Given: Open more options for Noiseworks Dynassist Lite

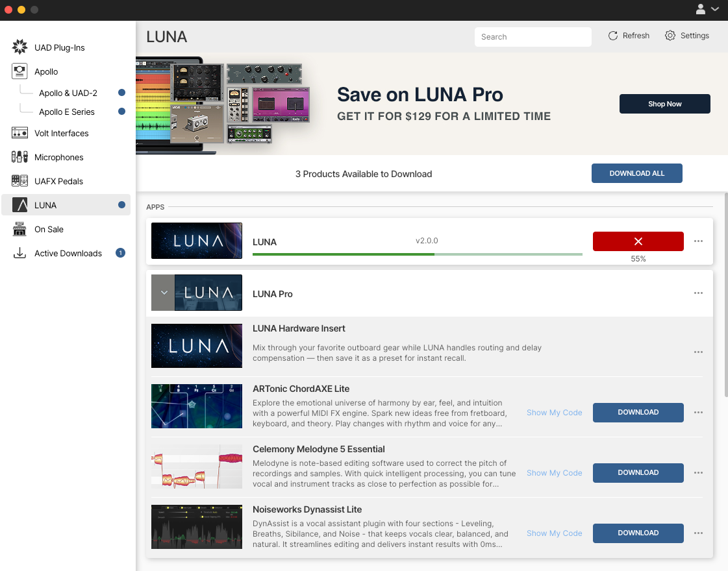Looking at the screenshot, I should (x=698, y=533).
